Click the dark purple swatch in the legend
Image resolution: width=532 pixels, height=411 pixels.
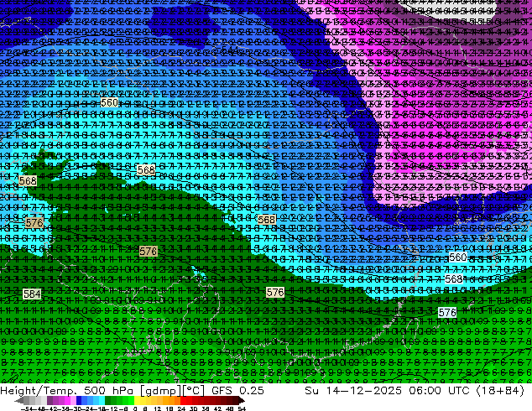[x=50, y=400]
